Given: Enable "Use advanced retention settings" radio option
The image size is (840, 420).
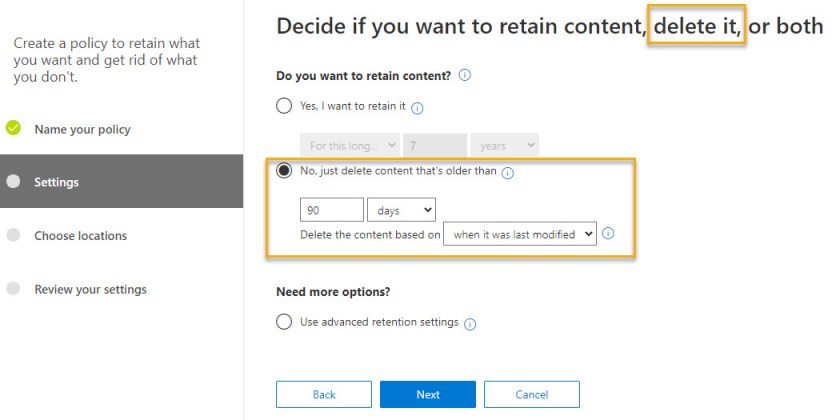Looking at the screenshot, I should 284,322.
